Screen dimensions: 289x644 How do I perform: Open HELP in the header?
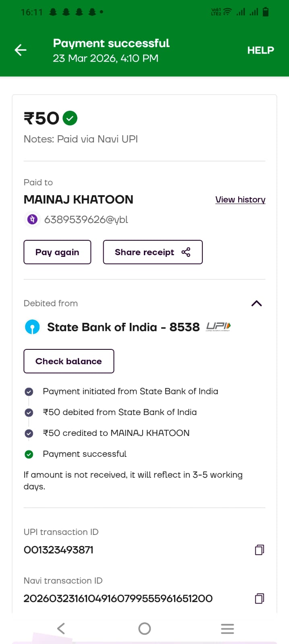tap(260, 50)
